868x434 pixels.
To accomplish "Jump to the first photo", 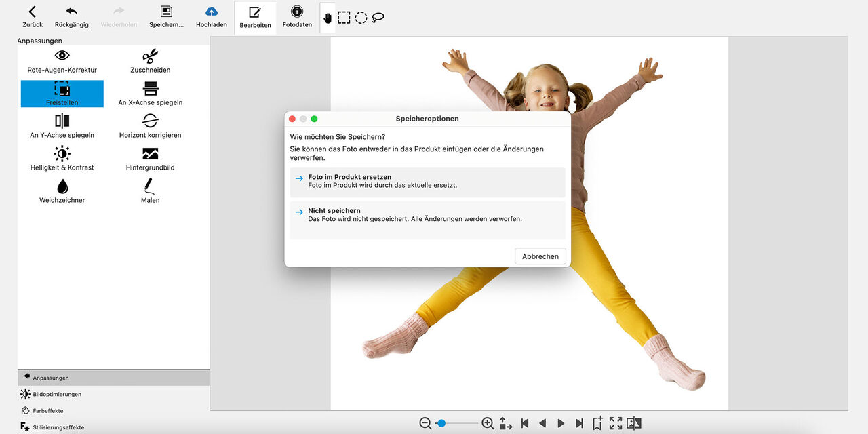I will [x=524, y=423].
